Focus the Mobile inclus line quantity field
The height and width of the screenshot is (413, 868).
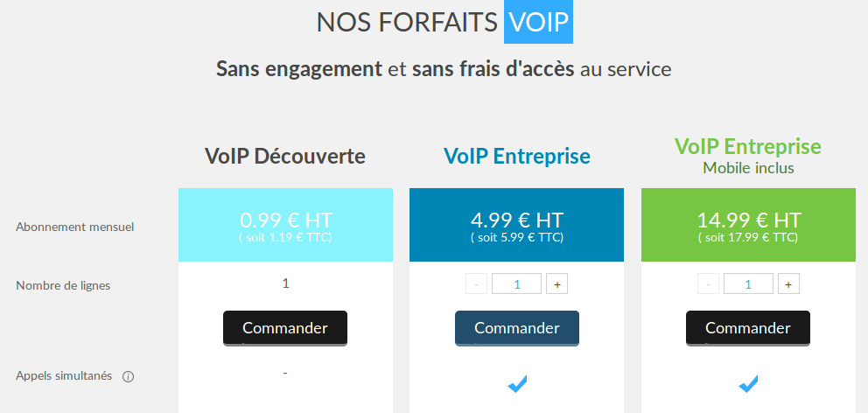tap(748, 284)
